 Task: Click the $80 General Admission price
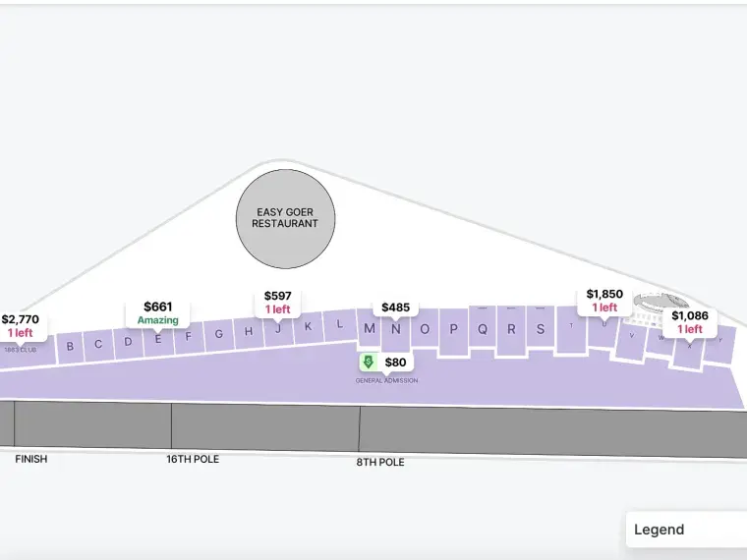(x=395, y=363)
